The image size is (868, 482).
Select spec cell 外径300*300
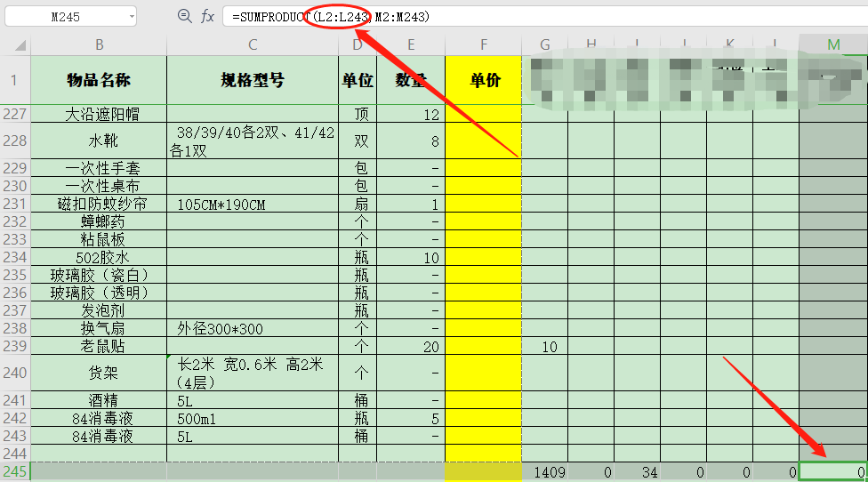tap(253, 328)
